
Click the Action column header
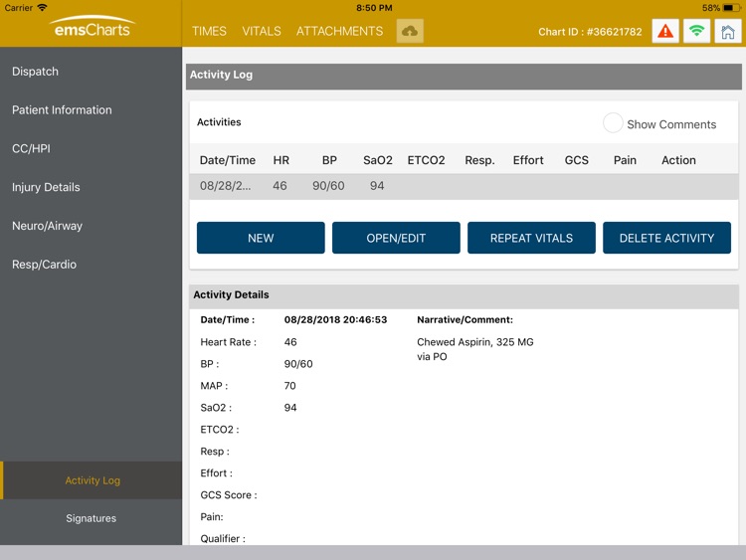[678, 160]
